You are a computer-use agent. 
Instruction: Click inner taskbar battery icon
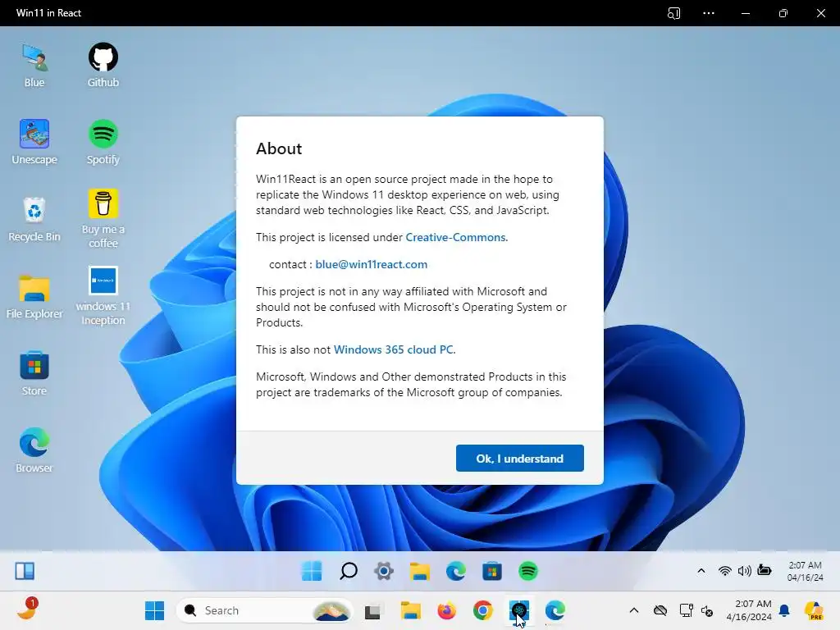tap(765, 571)
